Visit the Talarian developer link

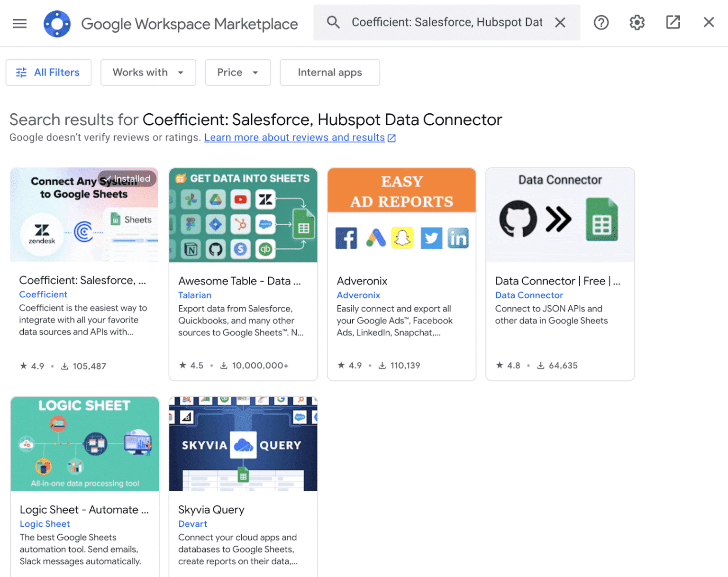coord(194,295)
